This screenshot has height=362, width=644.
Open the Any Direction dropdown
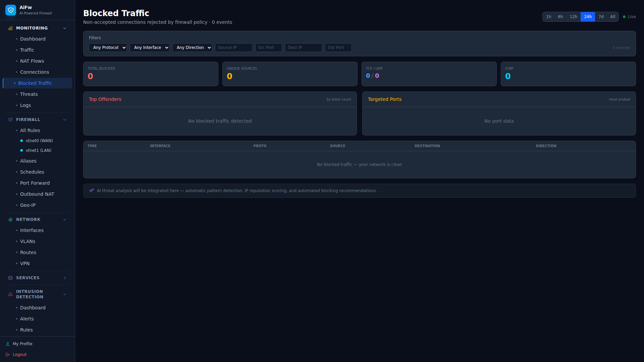coord(192,48)
